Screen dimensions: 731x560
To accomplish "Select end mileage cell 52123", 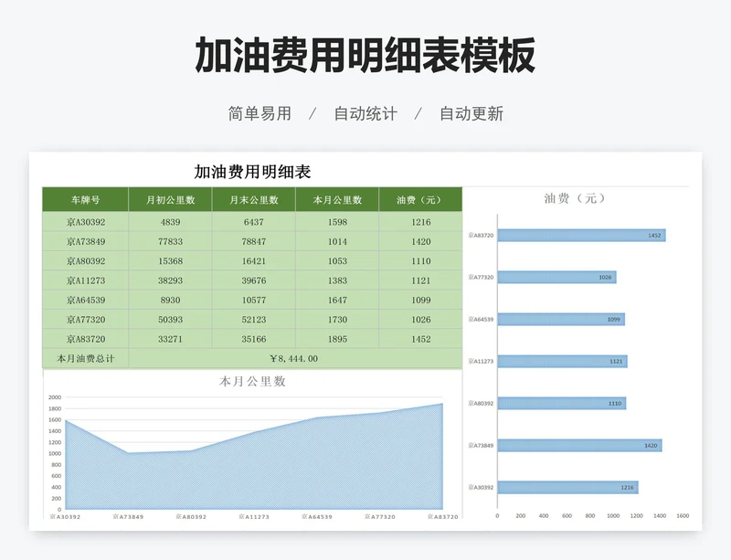I will pyautogui.click(x=254, y=320).
